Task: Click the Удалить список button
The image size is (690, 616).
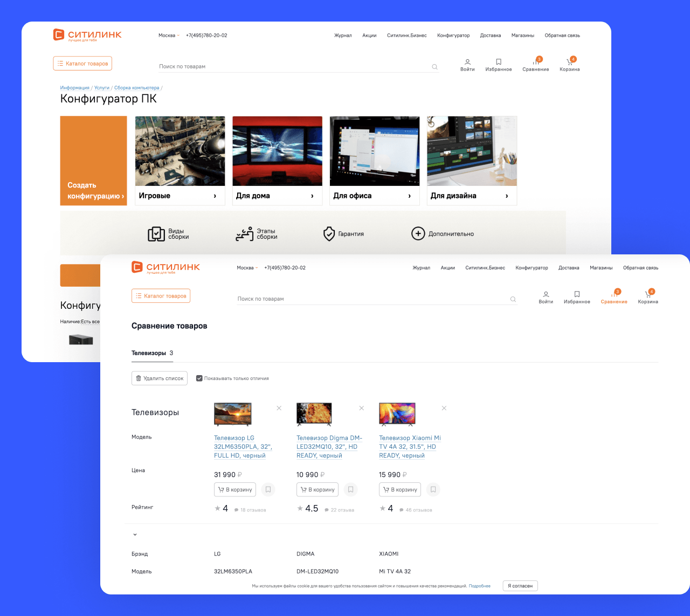Action: [160, 378]
